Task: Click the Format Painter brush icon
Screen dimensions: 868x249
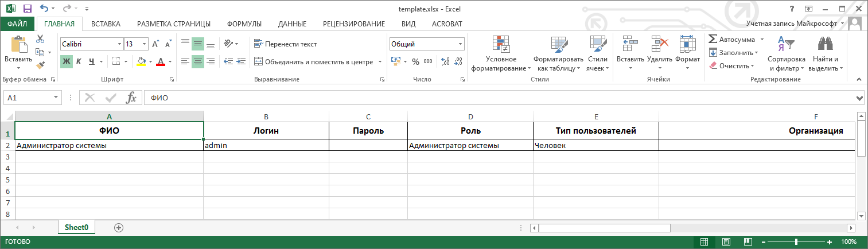Action: coord(40,65)
